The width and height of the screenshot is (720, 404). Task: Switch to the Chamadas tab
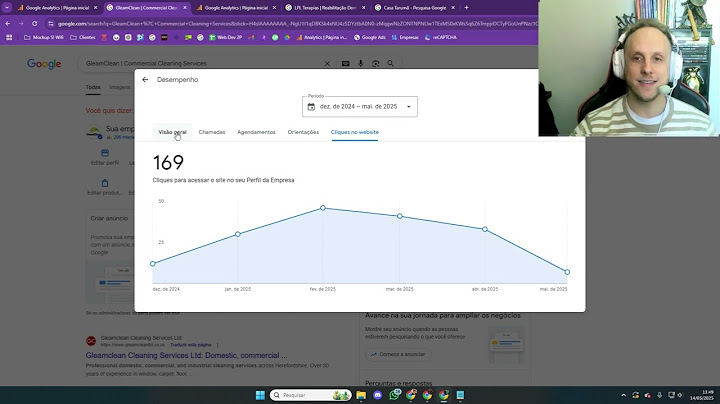[x=212, y=132]
